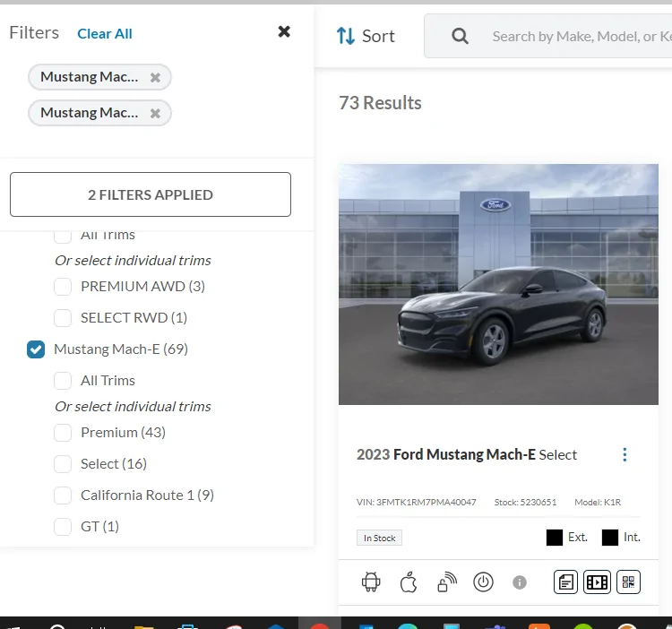Click the magnifying glass search icon
The width and height of the screenshot is (672, 629).
click(460, 36)
